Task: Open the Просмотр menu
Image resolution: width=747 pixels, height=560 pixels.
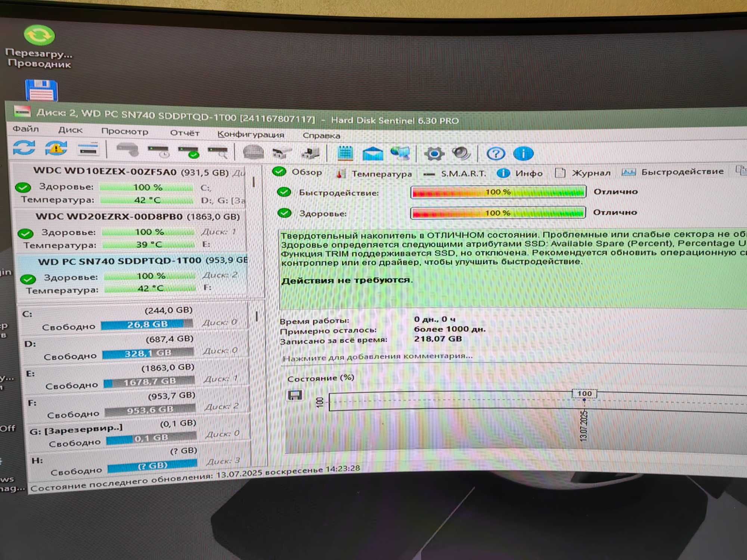Action: point(125,131)
